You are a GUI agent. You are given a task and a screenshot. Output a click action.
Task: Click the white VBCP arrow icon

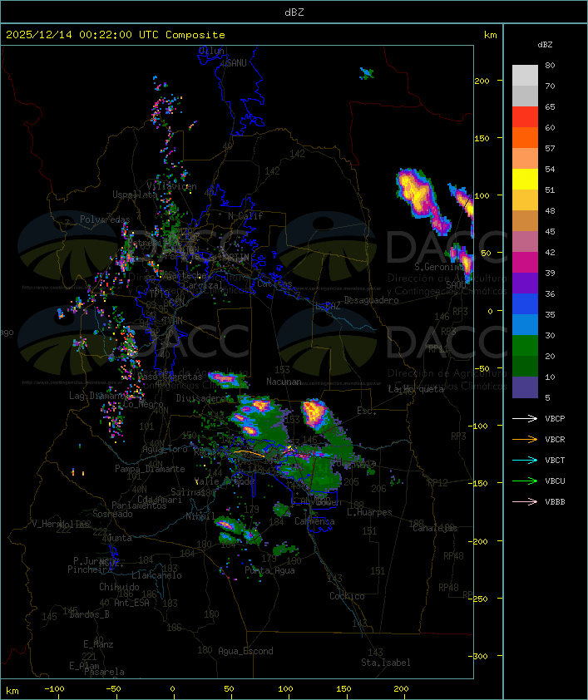click(x=525, y=418)
